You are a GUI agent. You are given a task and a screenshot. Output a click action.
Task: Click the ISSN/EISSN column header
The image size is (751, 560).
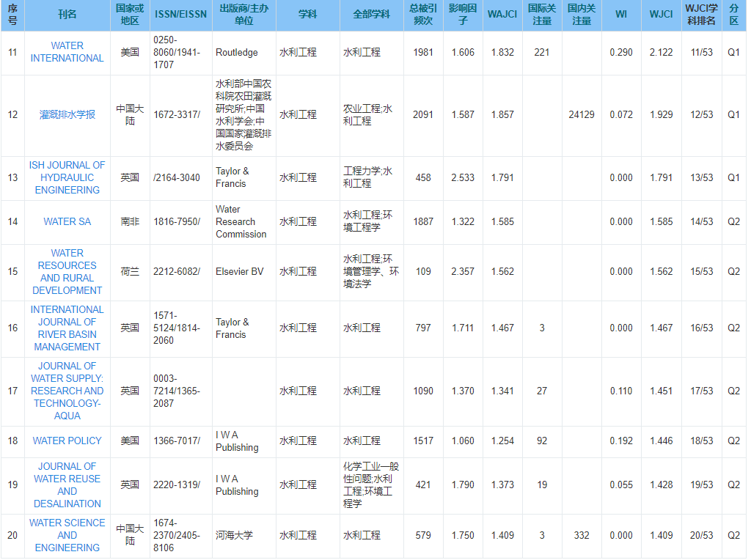pos(180,15)
